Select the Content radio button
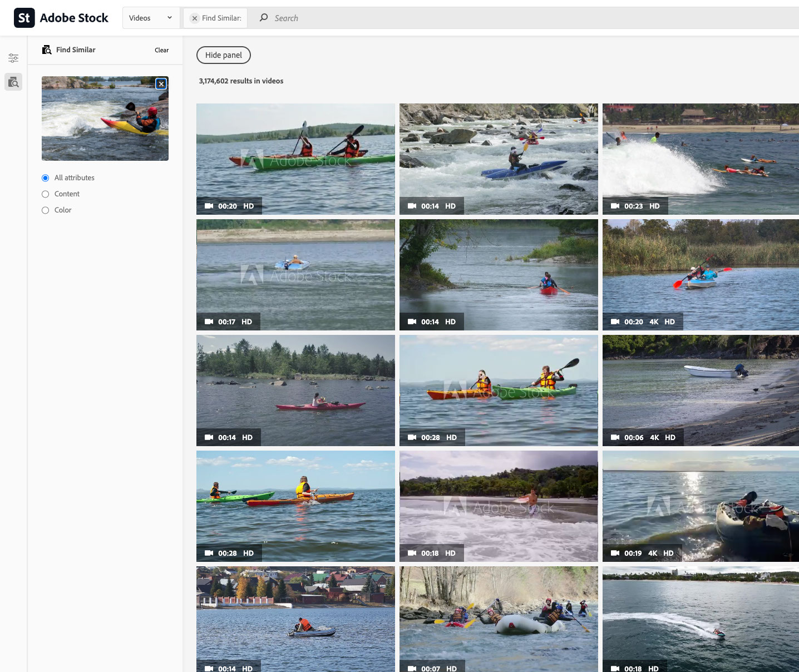The width and height of the screenshot is (799, 672). pos(46,194)
